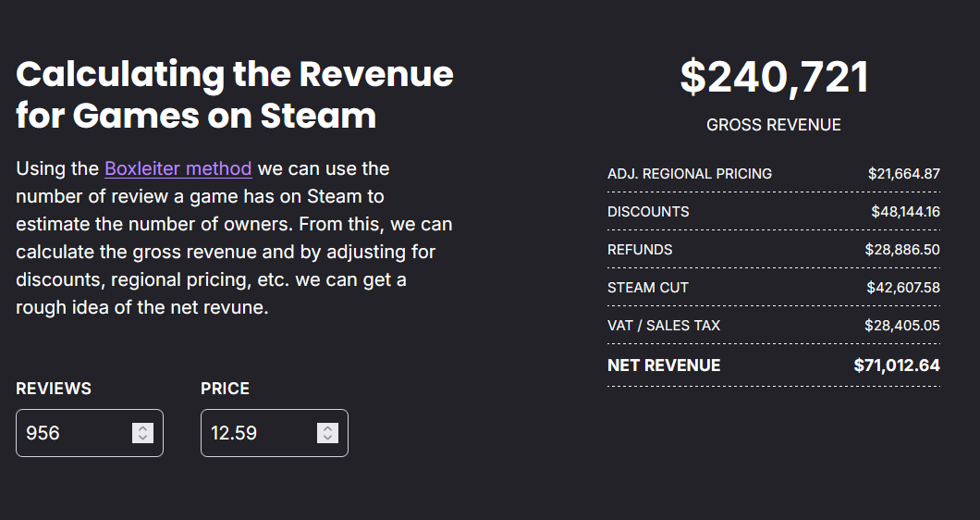Click the page heading about Steam revenue
Viewport: 980px width, 520px height.
pos(235,94)
